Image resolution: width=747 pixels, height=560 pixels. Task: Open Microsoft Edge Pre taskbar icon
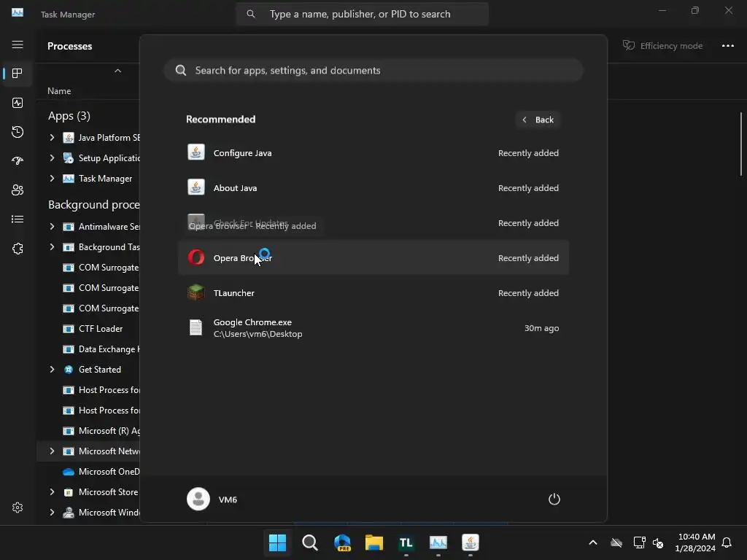[x=342, y=542]
